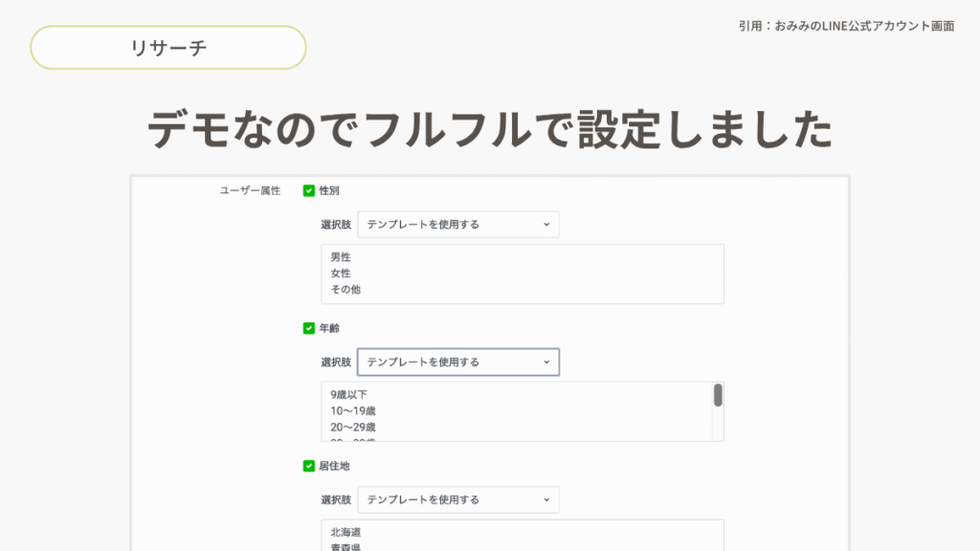Image resolution: width=980 pixels, height=551 pixels.
Task: Select 20〜29歳 in the age list
Action: click(352, 427)
